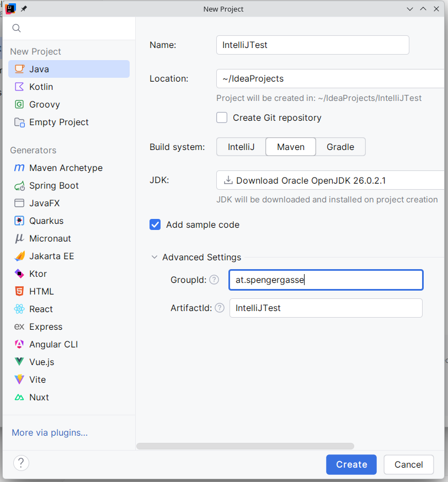448x482 pixels.
Task: Open More via plugins link
Action: [50, 432]
